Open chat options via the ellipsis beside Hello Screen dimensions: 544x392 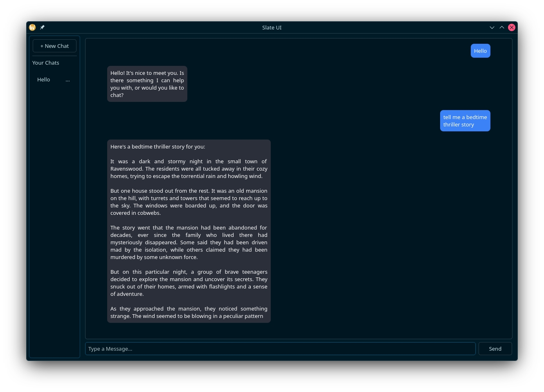click(x=67, y=80)
